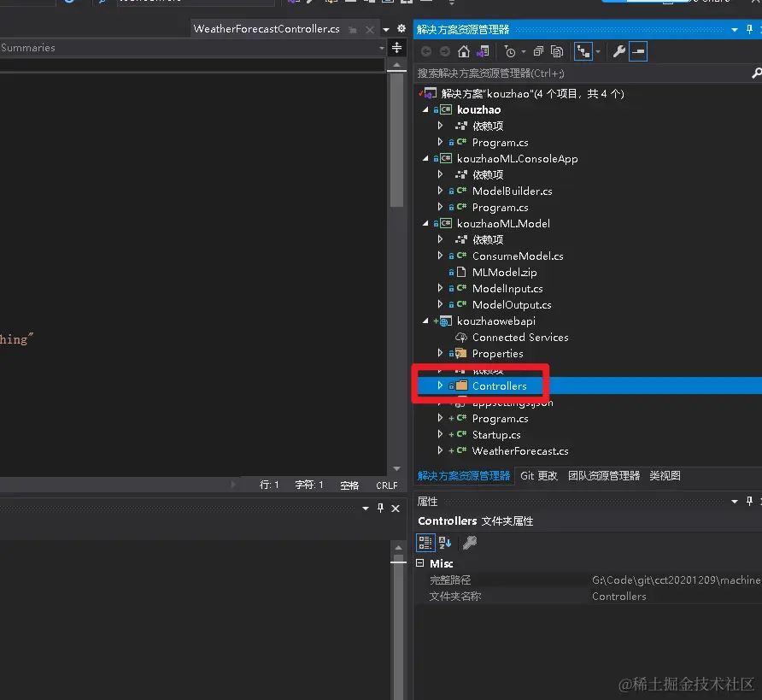Click CRLF line ending indicator
762x700 pixels.
tap(387, 485)
